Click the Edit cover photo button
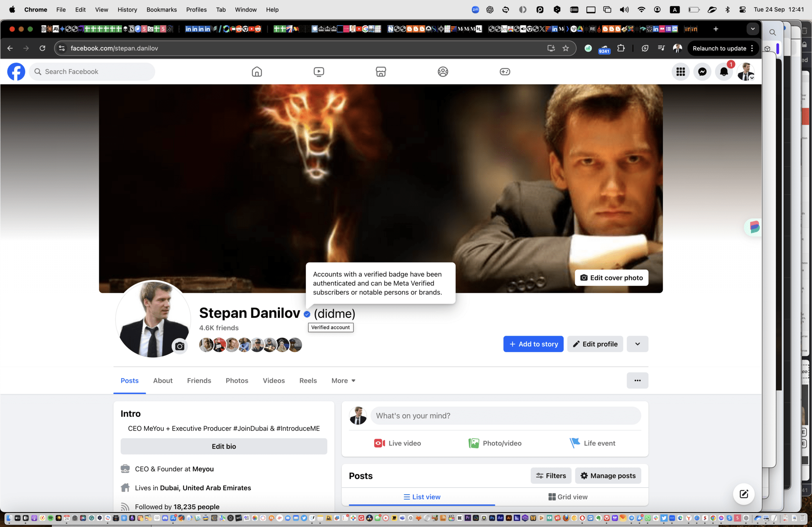Viewport: 812px width, 527px height. [611, 278]
